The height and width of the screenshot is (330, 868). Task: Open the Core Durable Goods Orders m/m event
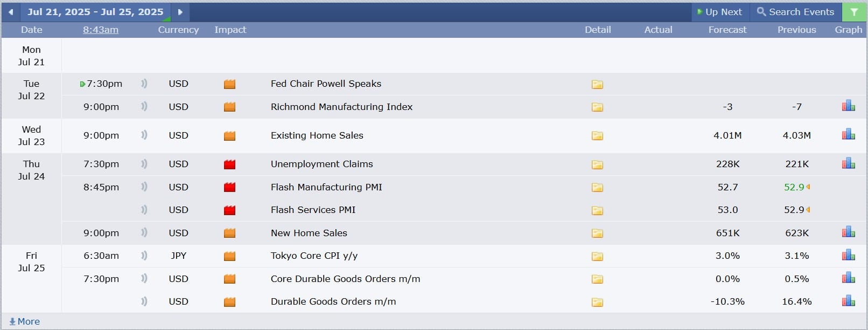[345, 279]
